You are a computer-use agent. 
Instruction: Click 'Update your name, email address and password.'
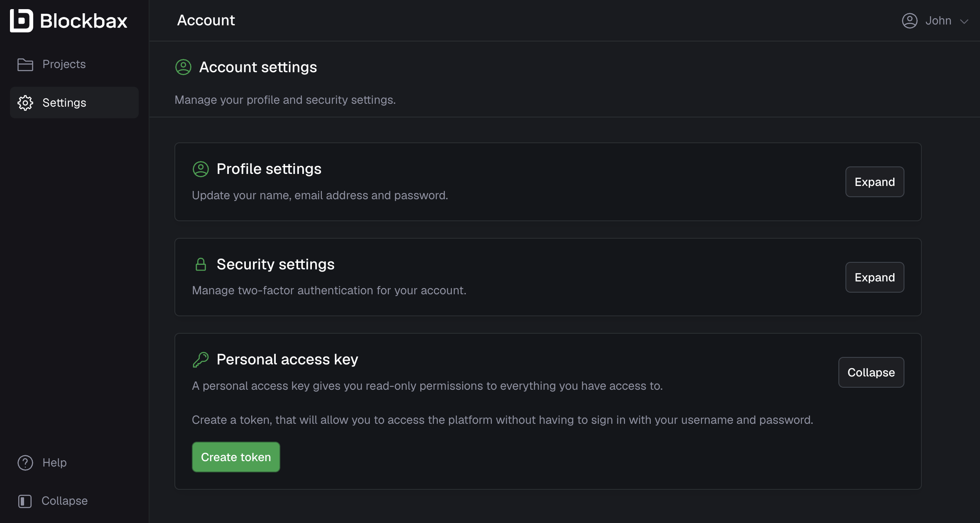point(320,195)
